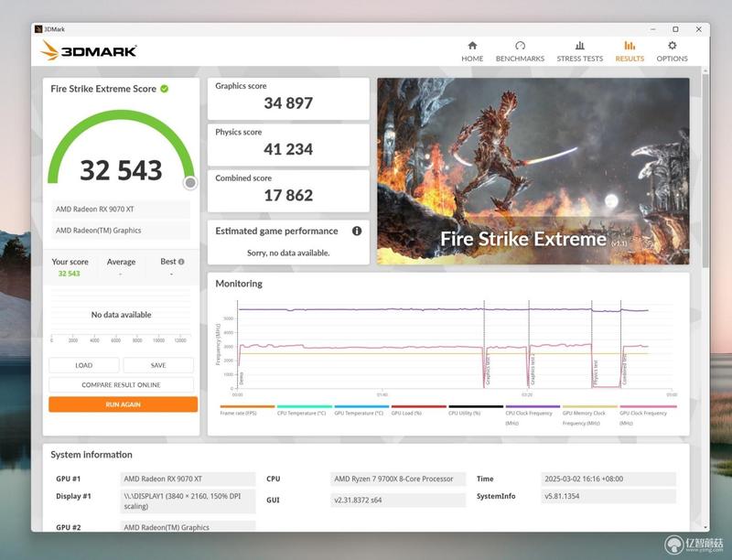
Task: Open the Options gear icon
Action: (673, 46)
